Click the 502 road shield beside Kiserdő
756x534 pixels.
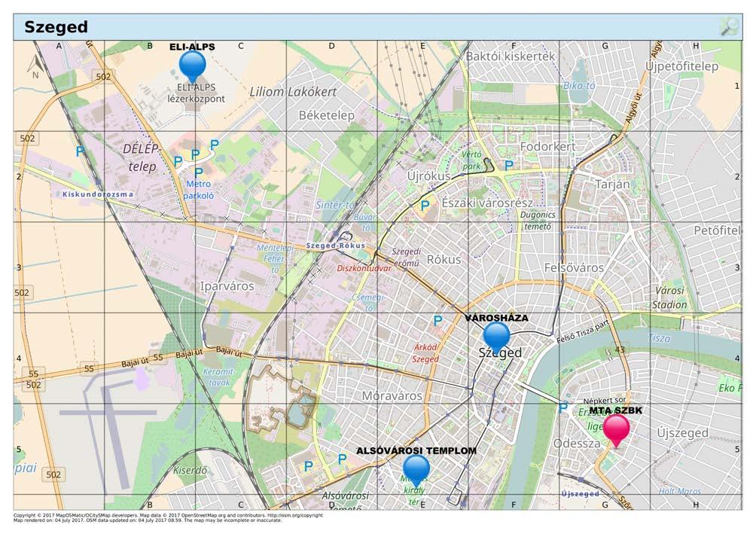click(x=53, y=474)
